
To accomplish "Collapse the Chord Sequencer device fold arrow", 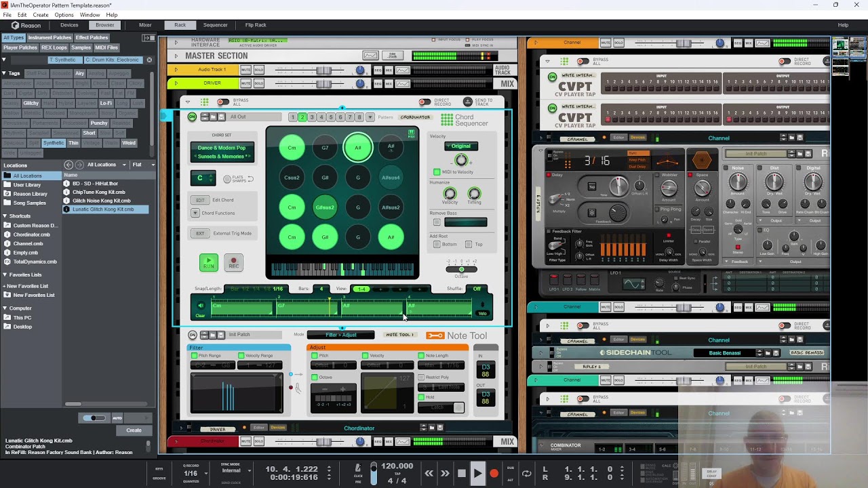I will click(x=187, y=102).
